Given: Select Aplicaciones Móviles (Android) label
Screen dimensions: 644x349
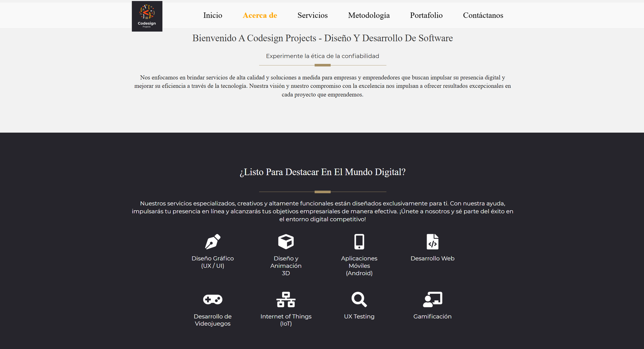Looking at the screenshot, I should pyautogui.click(x=359, y=266).
